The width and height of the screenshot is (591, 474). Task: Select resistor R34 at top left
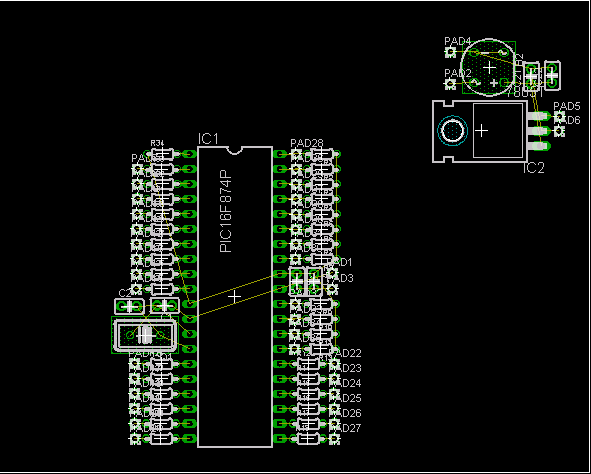click(x=162, y=154)
